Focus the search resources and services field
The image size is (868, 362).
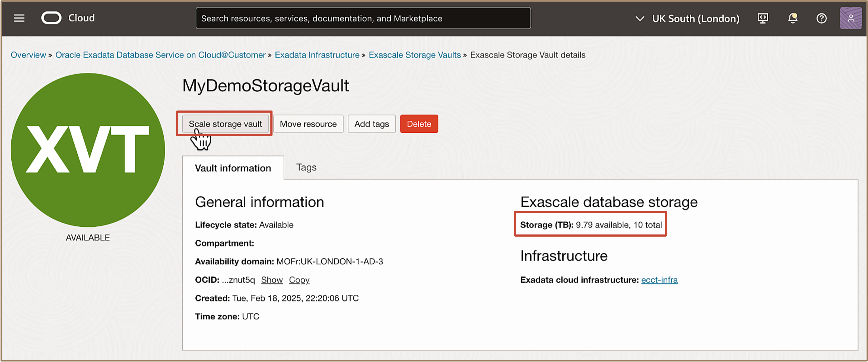point(363,18)
